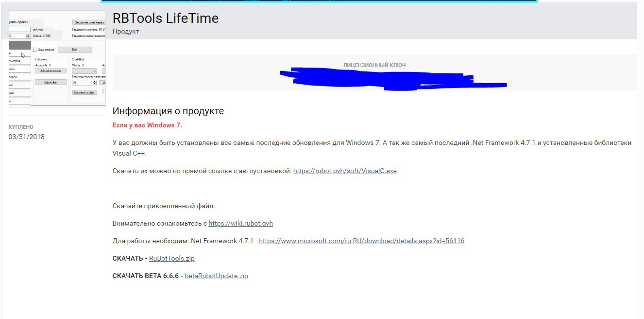Click the red Windows 7 warning text
The height and width of the screenshot is (319, 644).
click(x=147, y=125)
